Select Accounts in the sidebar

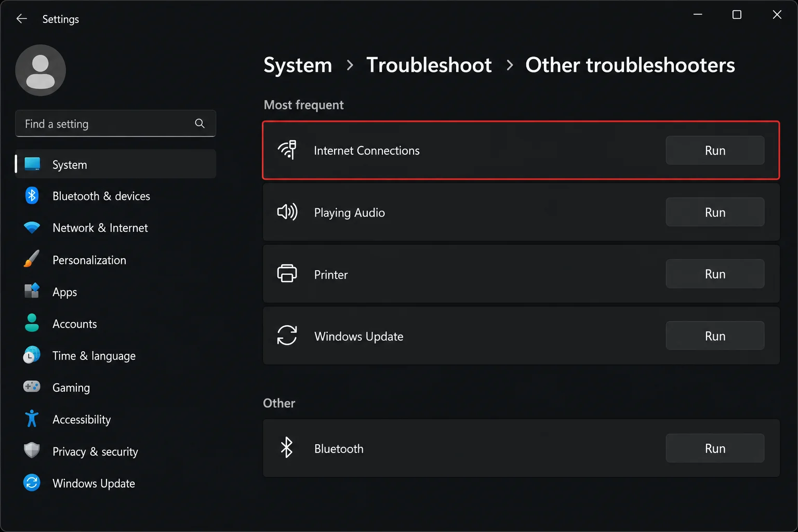pos(115,324)
